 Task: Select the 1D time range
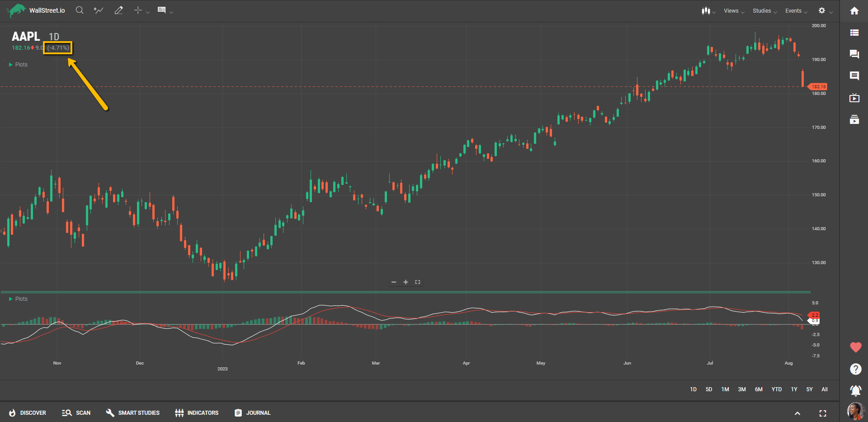click(693, 389)
